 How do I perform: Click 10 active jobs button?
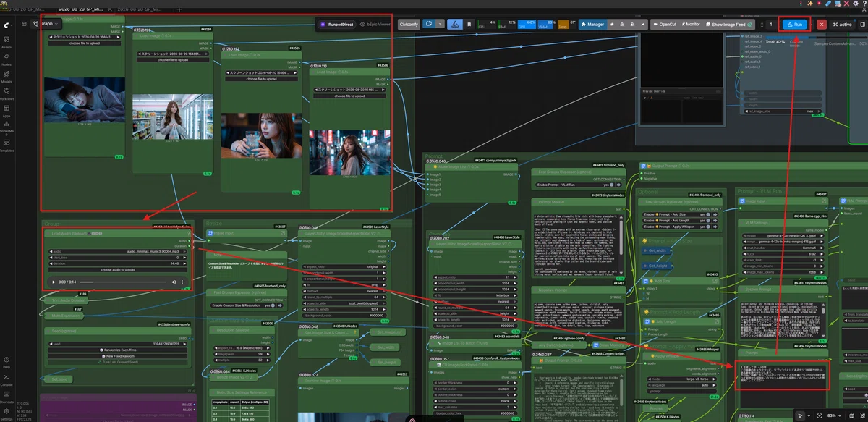click(x=844, y=24)
